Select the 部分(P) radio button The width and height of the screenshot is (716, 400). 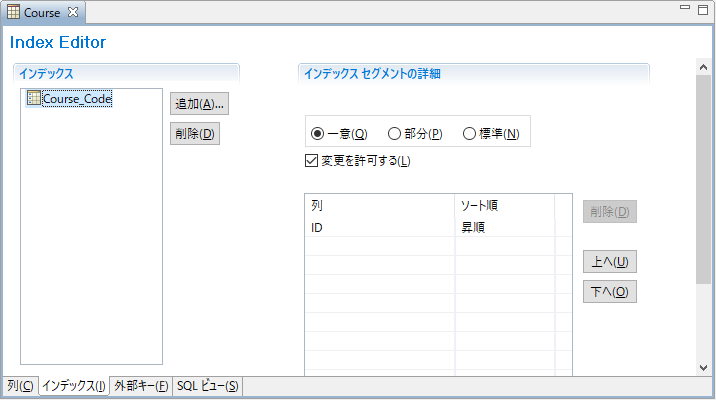click(394, 134)
